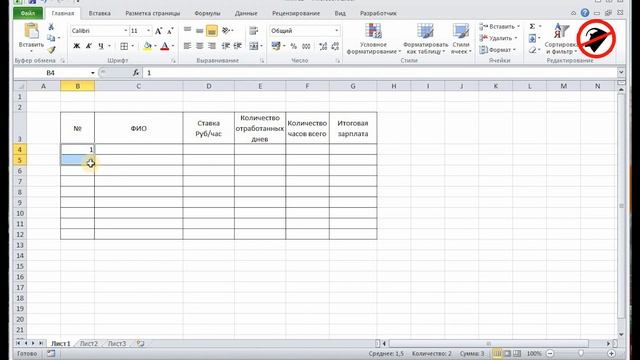Switch to the Формулы tab
This screenshot has width=640, height=360.
pos(207,13)
